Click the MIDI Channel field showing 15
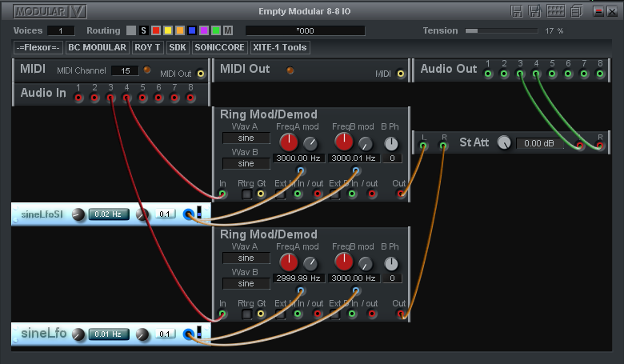Viewport: 624px width, 364px height. click(124, 70)
